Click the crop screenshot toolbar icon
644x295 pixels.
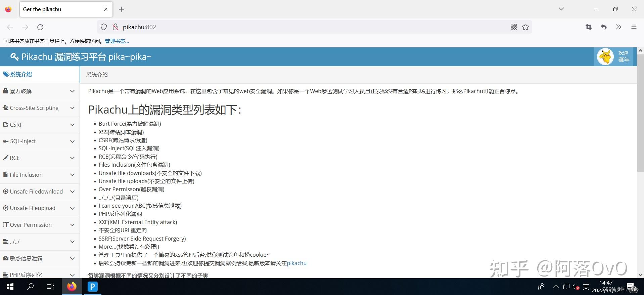[x=589, y=27]
